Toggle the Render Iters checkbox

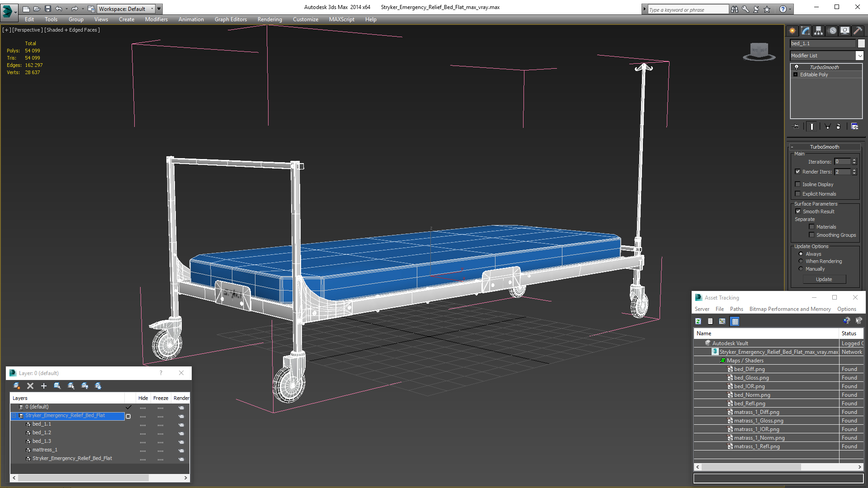(798, 172)
